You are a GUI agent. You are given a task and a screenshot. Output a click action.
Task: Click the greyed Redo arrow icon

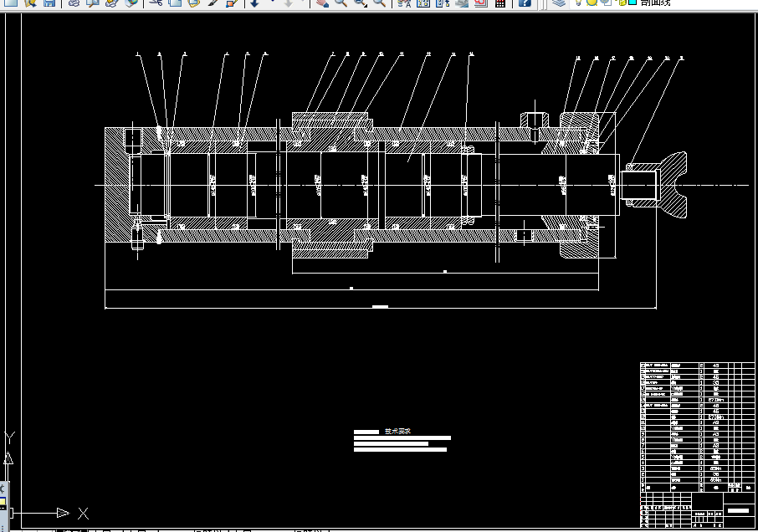pyautogui.click(x=289, y=3)
